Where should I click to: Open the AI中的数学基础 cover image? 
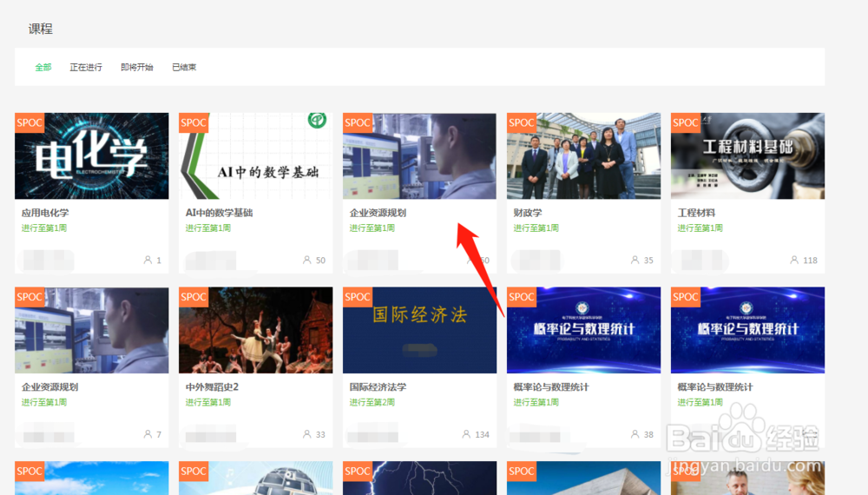(x=256, y=156)
